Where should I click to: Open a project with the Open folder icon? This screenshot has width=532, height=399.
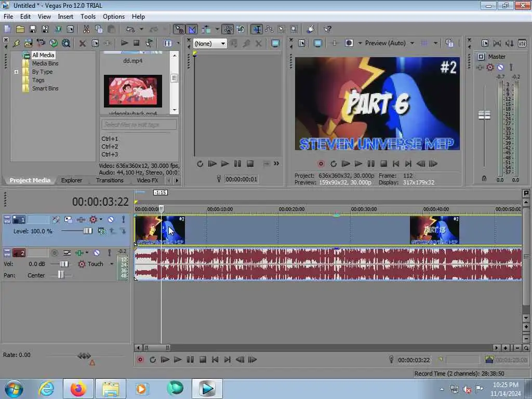[x=20, y=30]
